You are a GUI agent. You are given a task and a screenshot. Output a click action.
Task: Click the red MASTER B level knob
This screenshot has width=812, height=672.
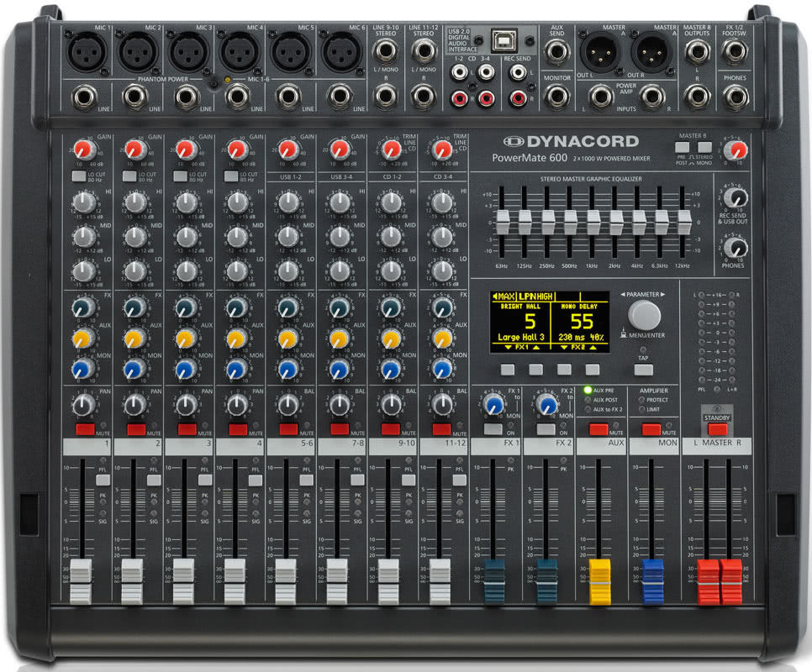click(736, 150)
